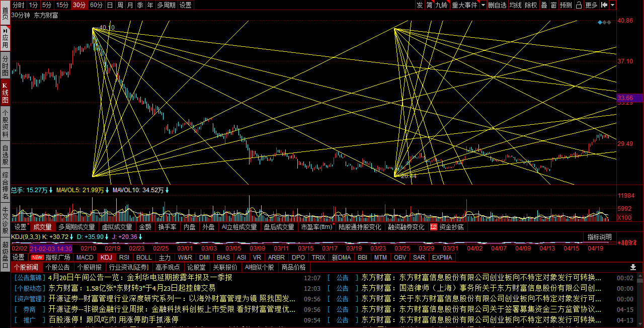Click highlighted date 21-02-03 14:30 marker
Viewport: 644px width, 328px height.
point(51,249)
